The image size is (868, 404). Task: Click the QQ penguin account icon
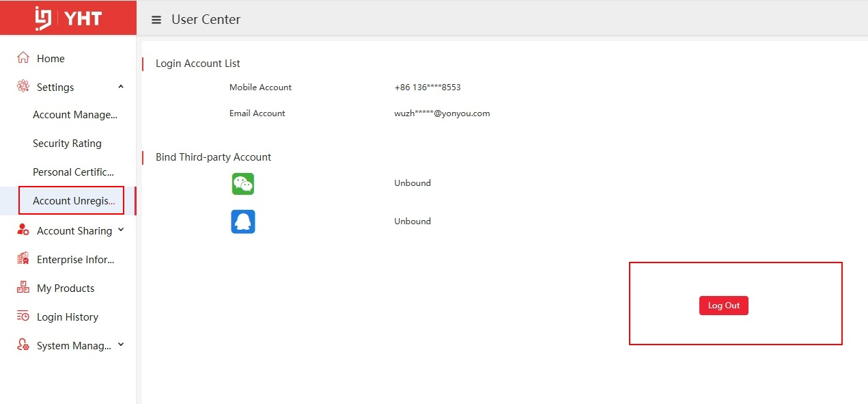click(242, 221)
